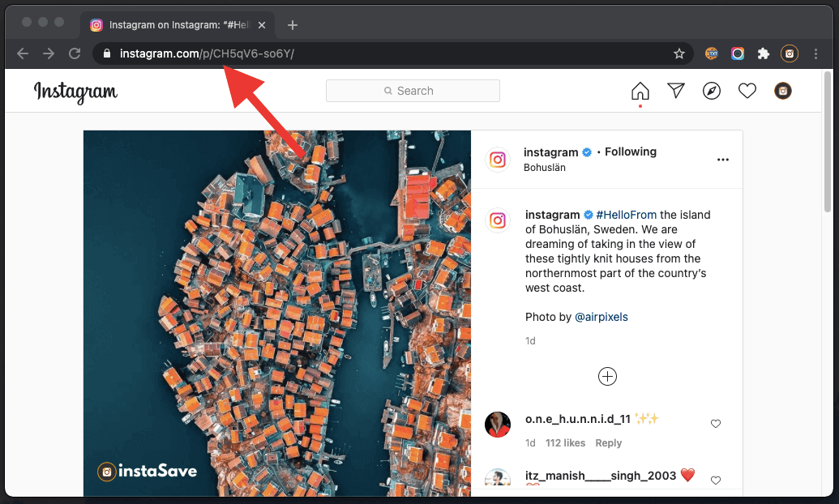Click the @airpixels profile link

[601, 316]
